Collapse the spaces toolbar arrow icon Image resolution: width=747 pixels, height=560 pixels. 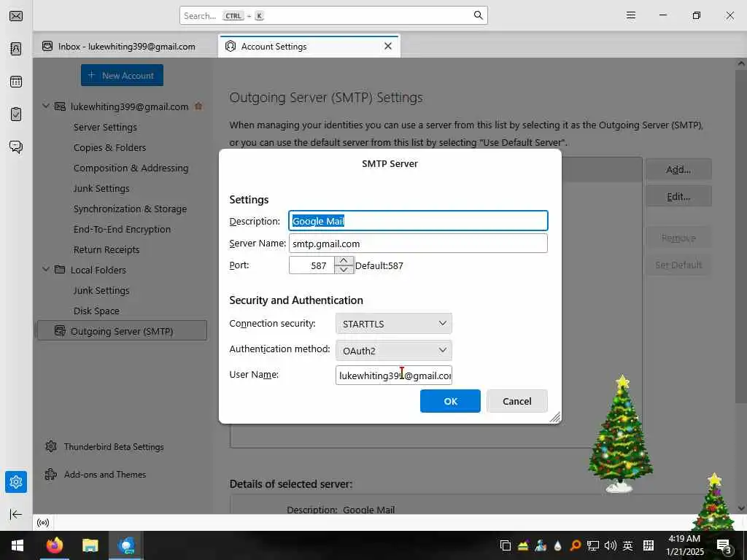[16, 514]
